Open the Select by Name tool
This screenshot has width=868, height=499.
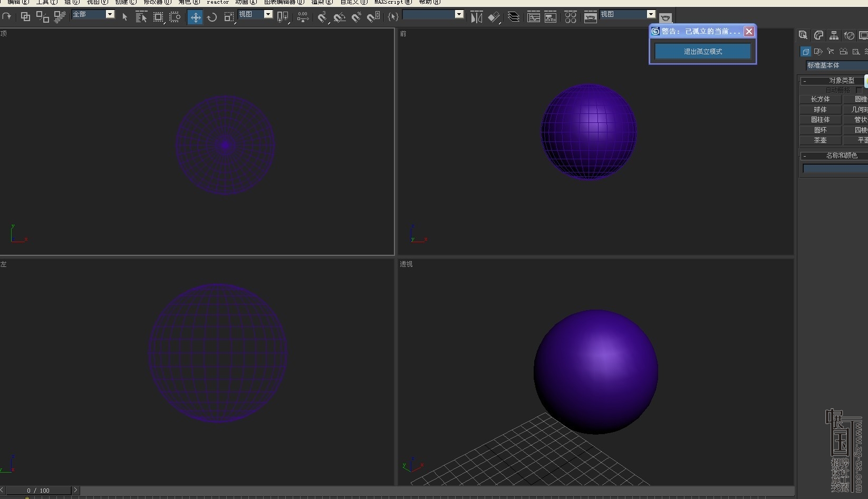(x=141, y=17)
